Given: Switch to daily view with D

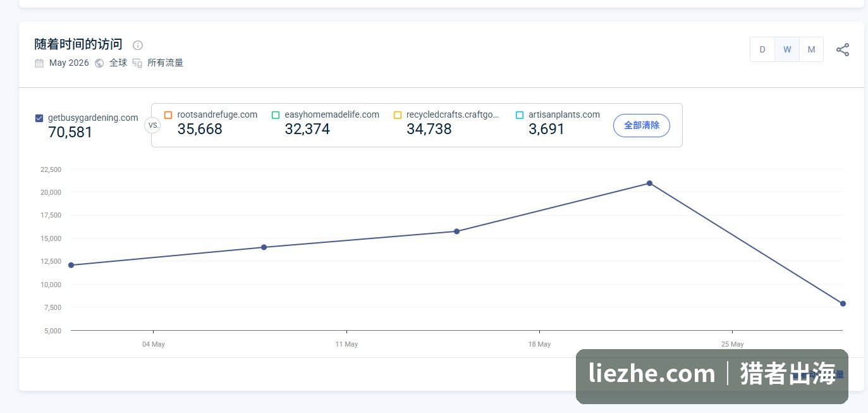Looking at the screenshot, I should [762, 49].
